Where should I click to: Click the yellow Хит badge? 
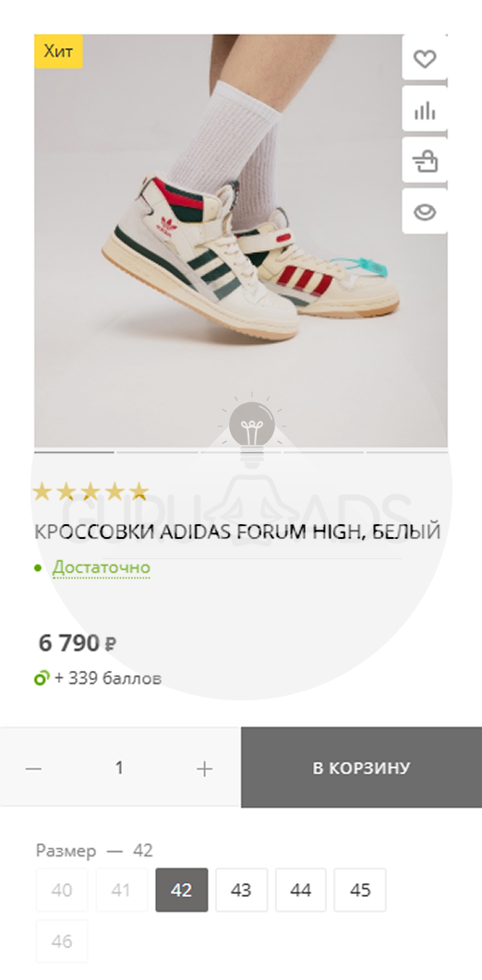click(58, 52)
